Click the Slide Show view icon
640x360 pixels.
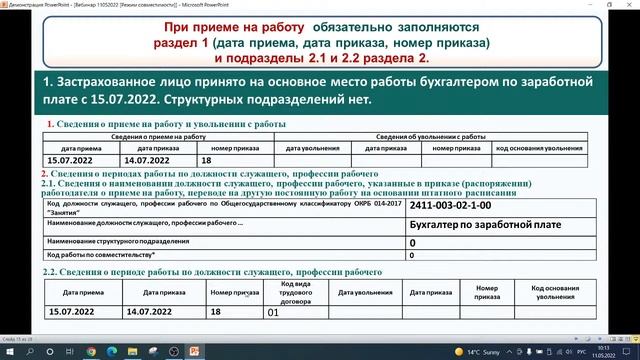pos(636,339)
